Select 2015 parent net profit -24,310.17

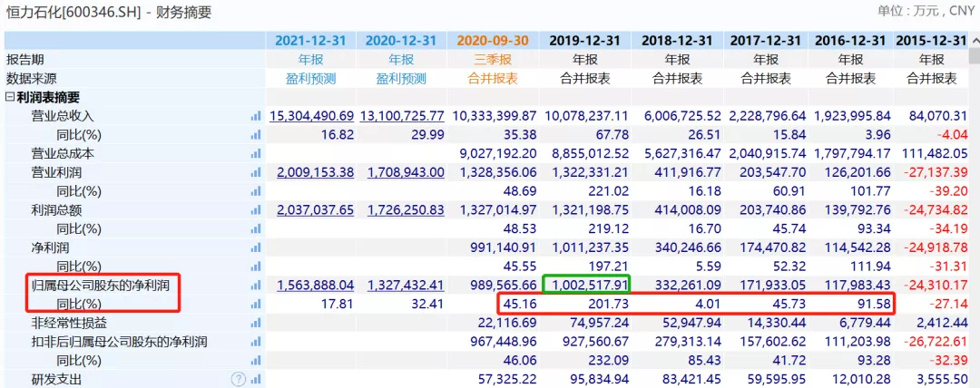[935, 286]
